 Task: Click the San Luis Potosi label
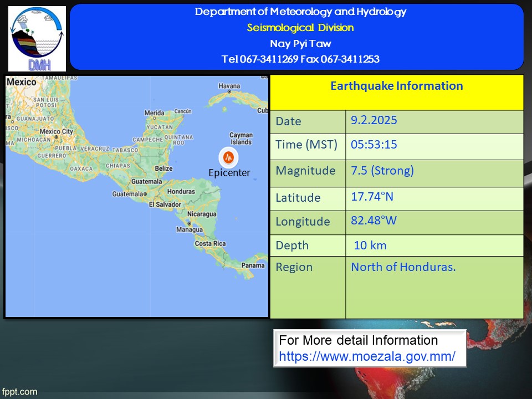coord(46,102)
